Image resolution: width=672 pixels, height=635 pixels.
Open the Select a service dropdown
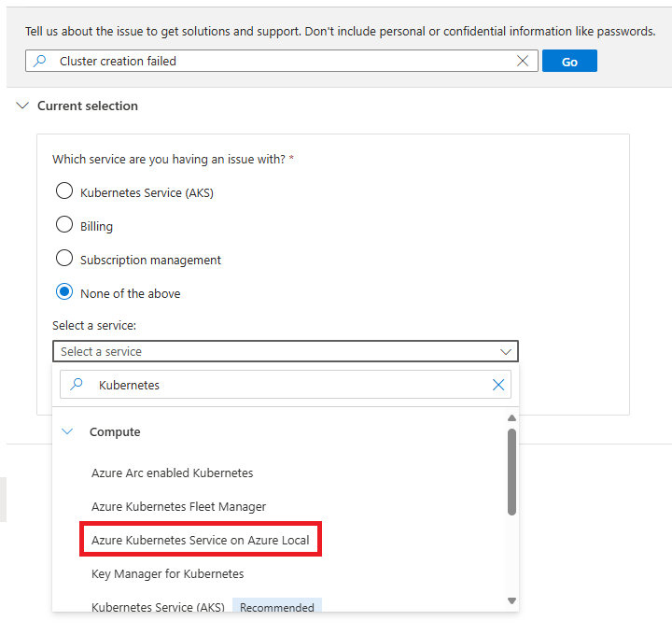pyautogui.click(x=285, y=351)
